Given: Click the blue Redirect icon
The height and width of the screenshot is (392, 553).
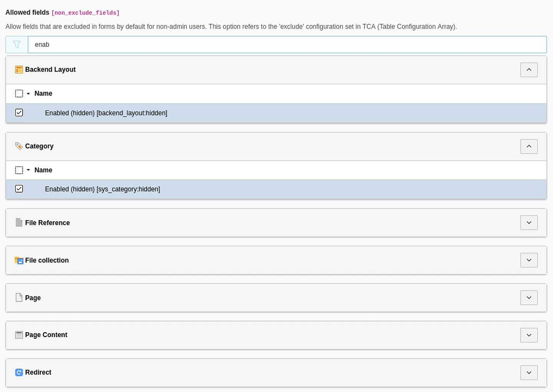Looking at the screenshot, I should pyautogui.click(x=19, y=372).
